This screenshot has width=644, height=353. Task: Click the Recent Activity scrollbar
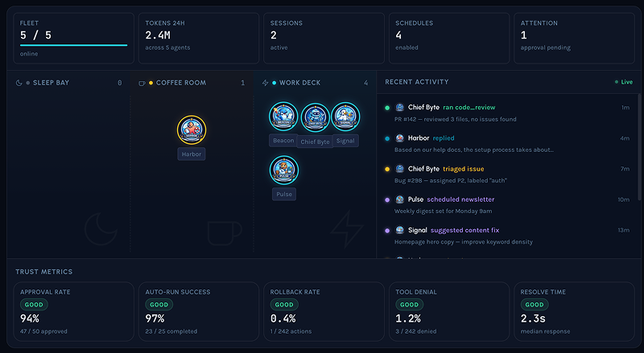tap(639, 142)
